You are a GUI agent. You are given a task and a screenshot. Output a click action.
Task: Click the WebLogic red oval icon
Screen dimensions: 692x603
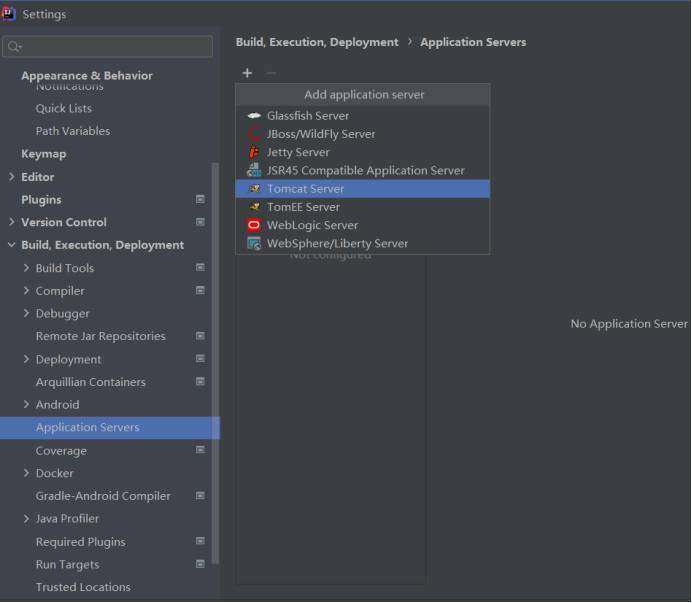point(254,225)
